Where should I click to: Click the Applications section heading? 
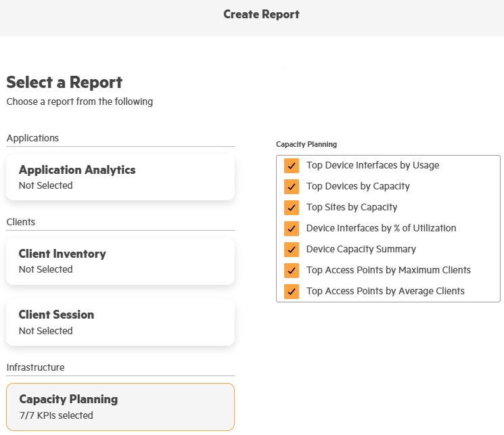pyautogui.click(x=33, y=138)
